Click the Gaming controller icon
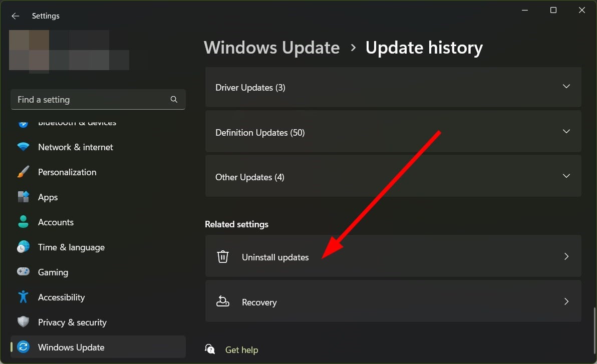597x364 pixels. (x=23, y=272)
